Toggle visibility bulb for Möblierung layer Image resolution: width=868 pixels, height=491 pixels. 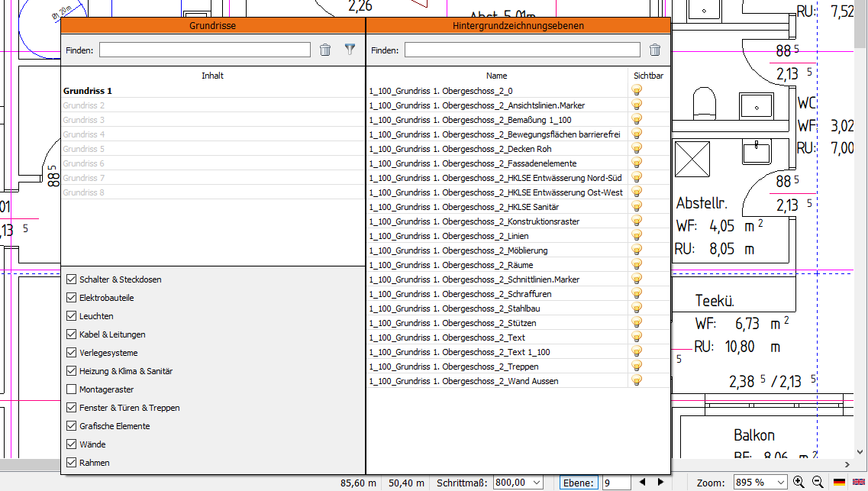[x=636, y=250]
